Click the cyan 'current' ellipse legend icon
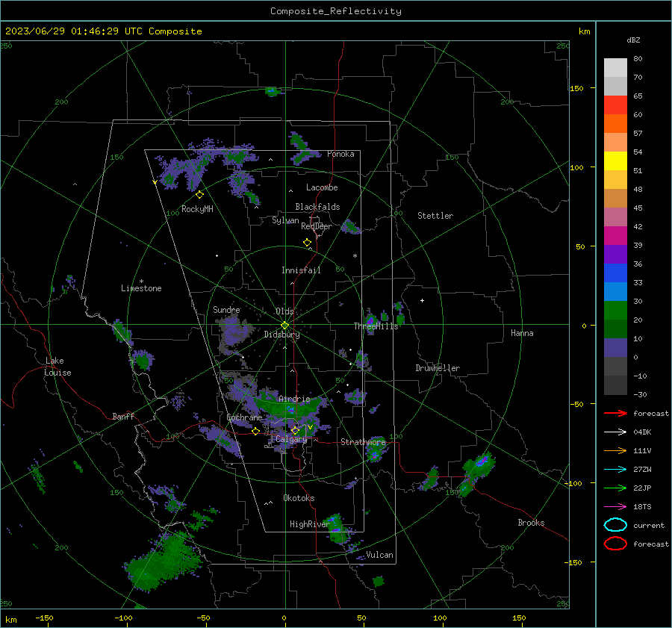This screenshot has height=628, width=672. [x=615, y=525]
